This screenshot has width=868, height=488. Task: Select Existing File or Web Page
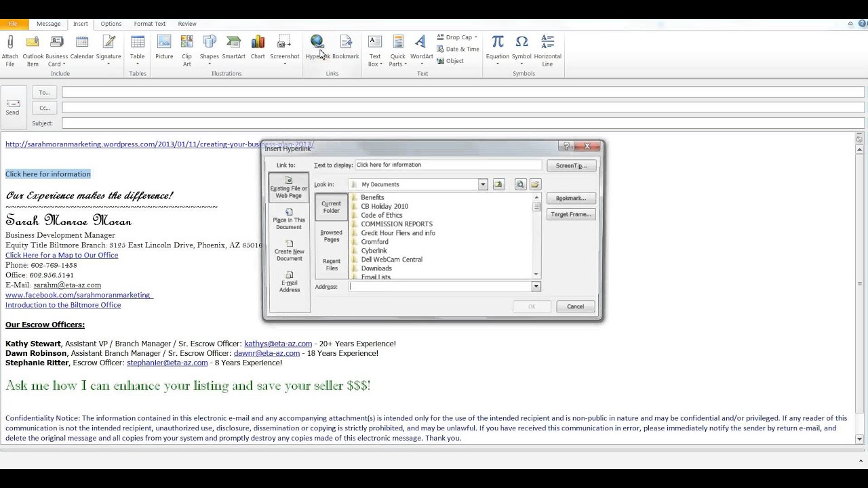tap(289, 188)
